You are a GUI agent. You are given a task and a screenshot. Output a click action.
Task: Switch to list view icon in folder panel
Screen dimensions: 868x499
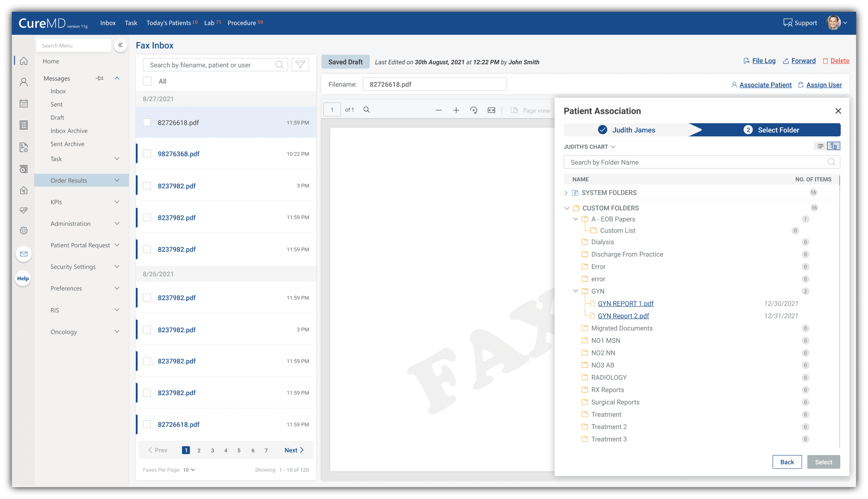click(820, 146)
